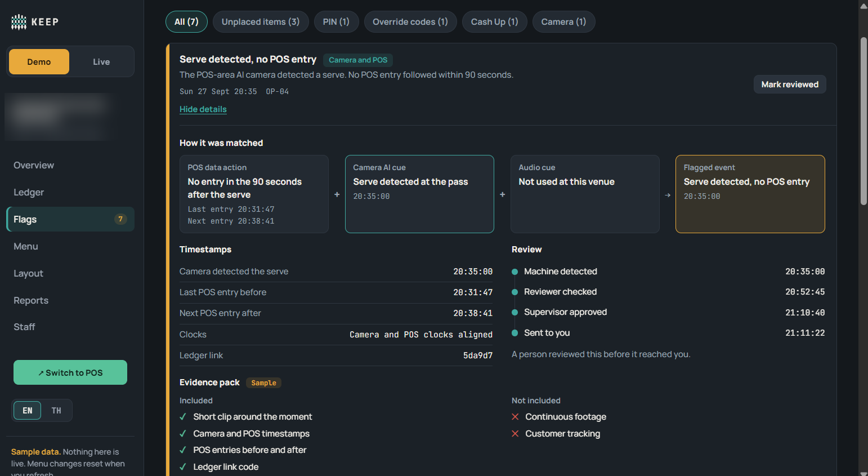Viewport: 868px width, 476px height.
Task: Click the checkmark beside Ledger link code
Action: [183, 467]
